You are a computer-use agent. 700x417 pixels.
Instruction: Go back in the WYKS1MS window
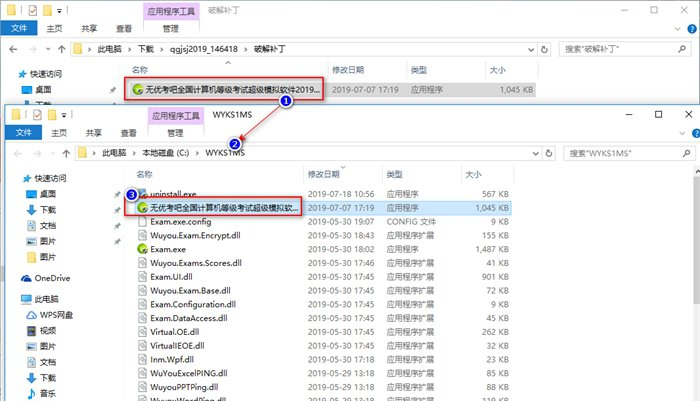click(x=18, y=154)
